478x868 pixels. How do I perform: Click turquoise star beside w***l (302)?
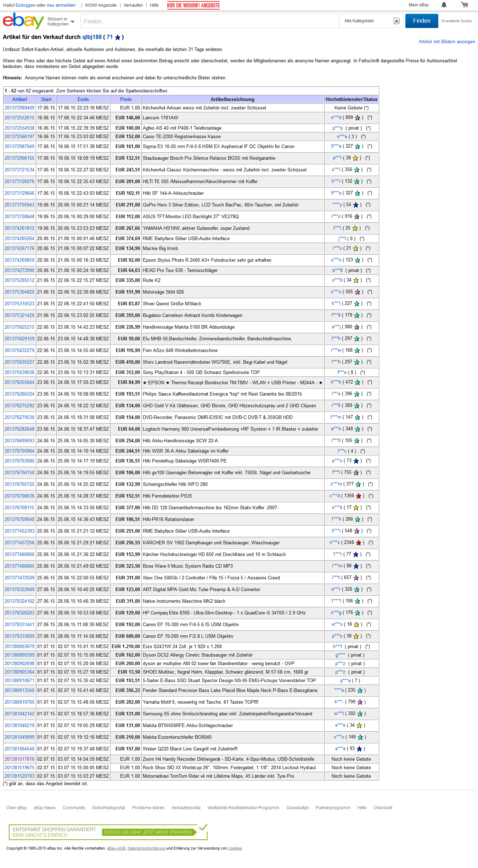[x=360, y=714]
